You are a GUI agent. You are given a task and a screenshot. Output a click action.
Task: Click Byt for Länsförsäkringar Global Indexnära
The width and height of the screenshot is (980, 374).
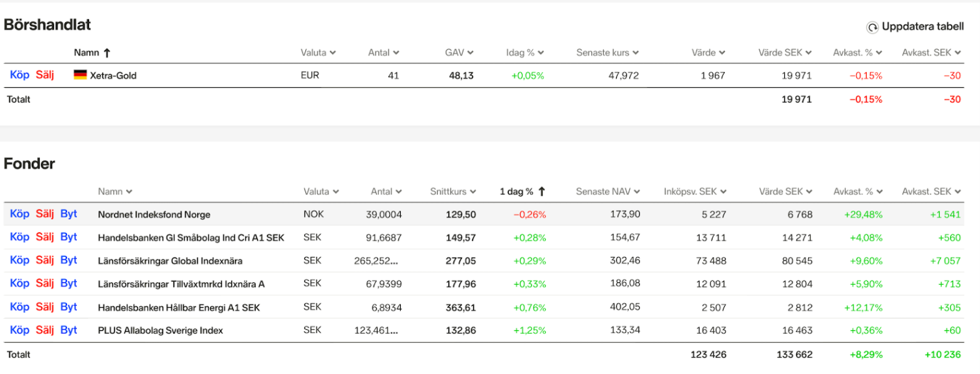(68, 260)
